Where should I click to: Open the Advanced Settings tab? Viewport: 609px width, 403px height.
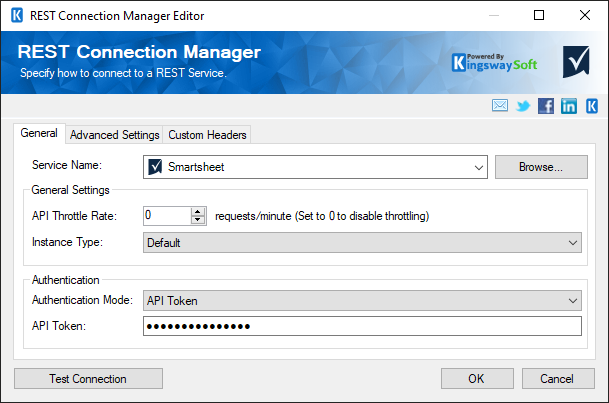click(115, 135)
